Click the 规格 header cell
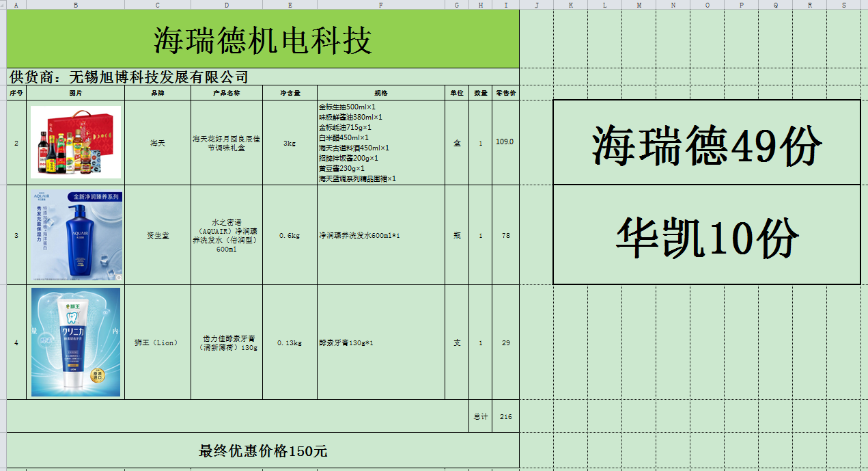This screenshot has height=471, width=868. pos(381,93)
